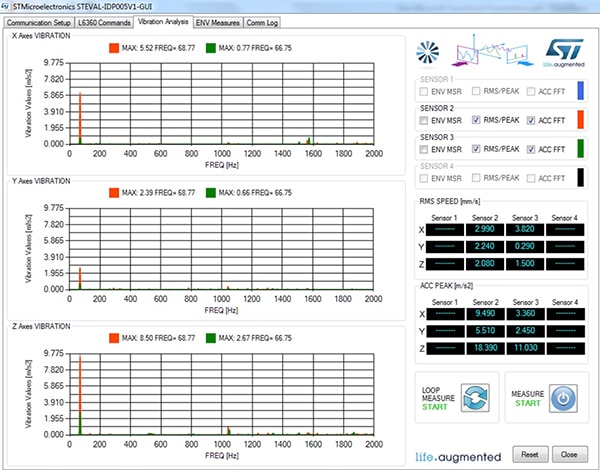Uncheck RMS/PEAK for Sensor 2
This screenshot has height=470, width=600.
(478, 120)
